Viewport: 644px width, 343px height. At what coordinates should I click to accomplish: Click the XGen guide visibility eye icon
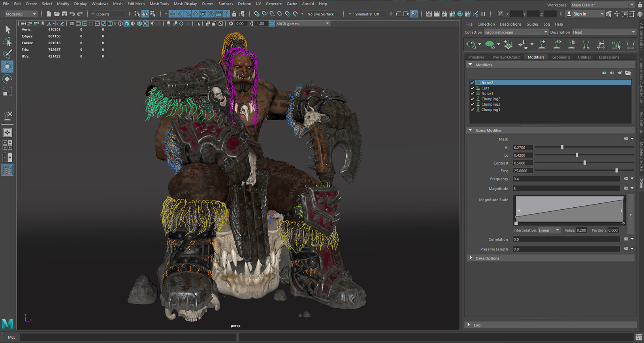tap(557, 44)
